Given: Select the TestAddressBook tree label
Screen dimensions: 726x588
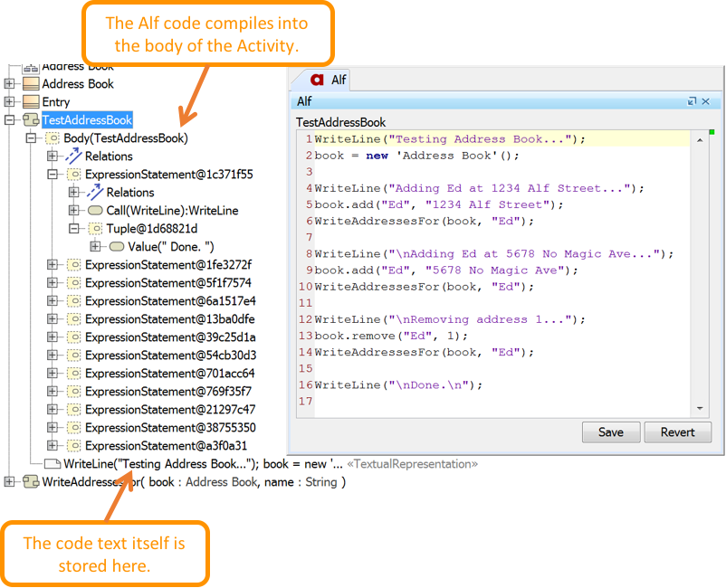Looking at the screenshot, I should pyautogui.click(x=87, y=120).
